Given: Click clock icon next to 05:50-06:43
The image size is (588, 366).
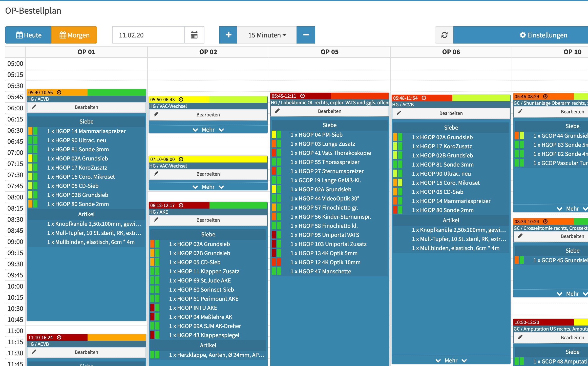Looking at the screenshot, I should 181,99.
